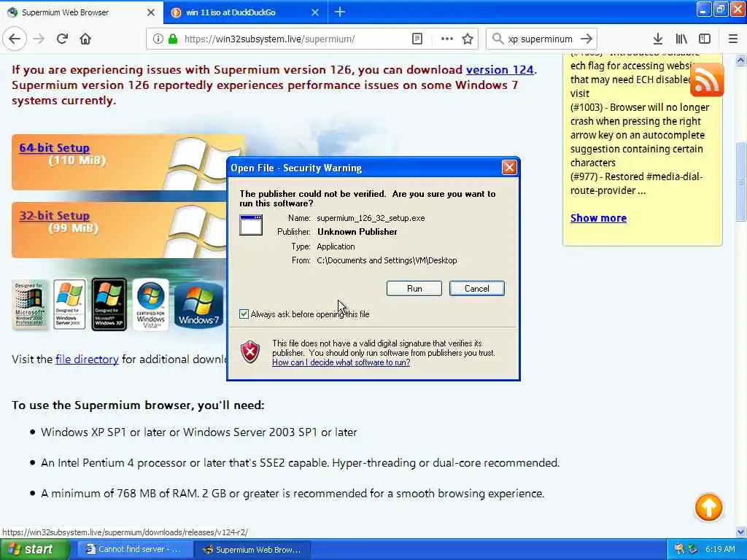Run the supermium setup file

tap(414, 289)
